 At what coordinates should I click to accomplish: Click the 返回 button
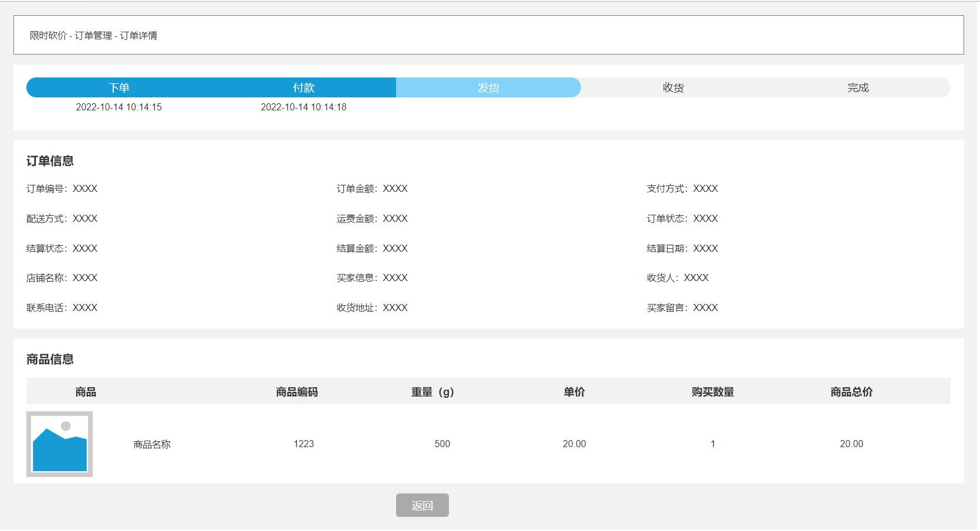click(423, 505)
